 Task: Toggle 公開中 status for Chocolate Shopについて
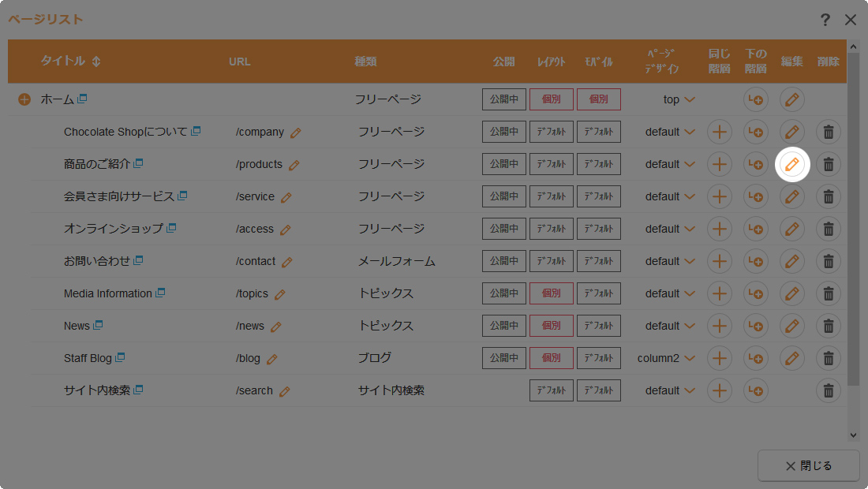point(503,132)
